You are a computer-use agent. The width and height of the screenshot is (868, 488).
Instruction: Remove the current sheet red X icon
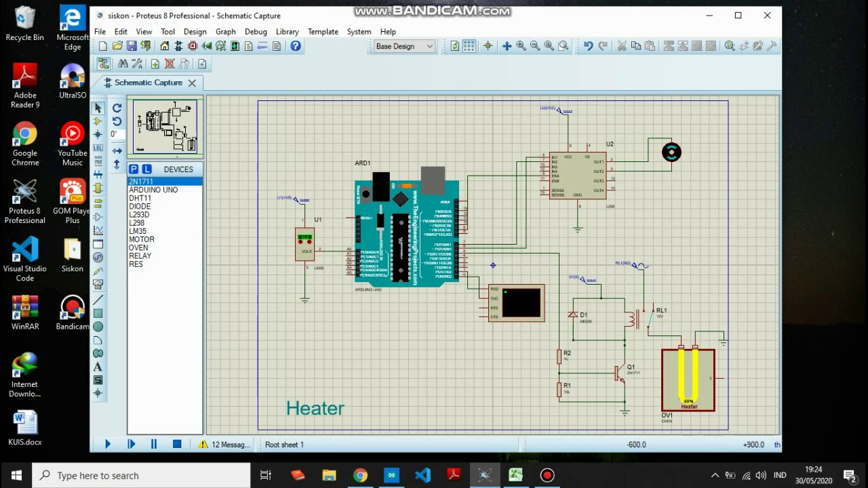[170, 64]
